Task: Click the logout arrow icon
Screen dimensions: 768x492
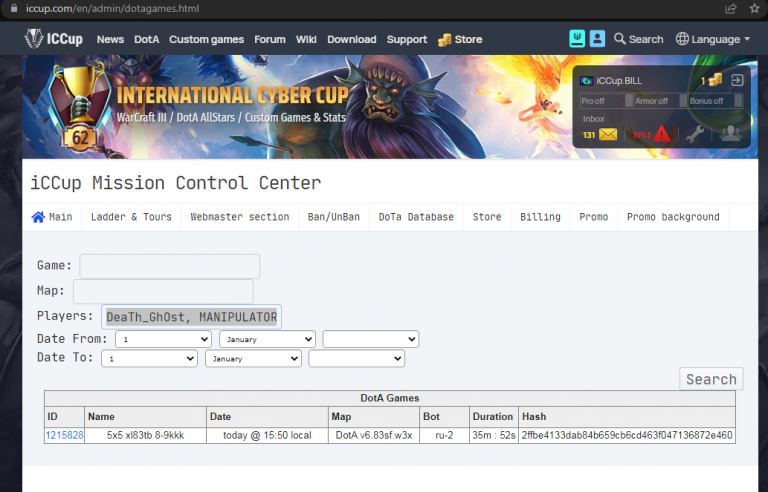Action: click(x=737, y=80)
